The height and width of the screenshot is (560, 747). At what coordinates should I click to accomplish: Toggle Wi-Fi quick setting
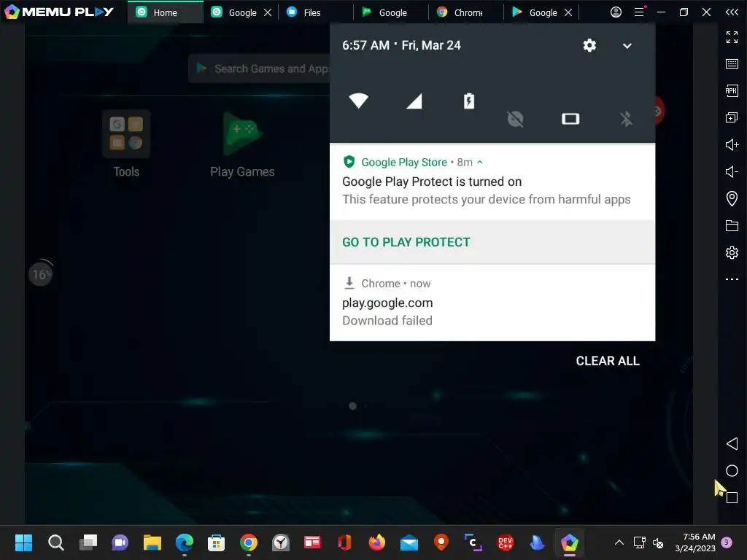click(x=358, y=101)
